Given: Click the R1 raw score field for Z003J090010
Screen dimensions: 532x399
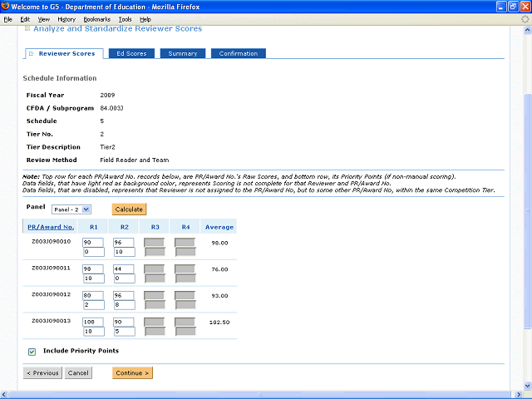Looking at the screenshot, I should 92,243.
